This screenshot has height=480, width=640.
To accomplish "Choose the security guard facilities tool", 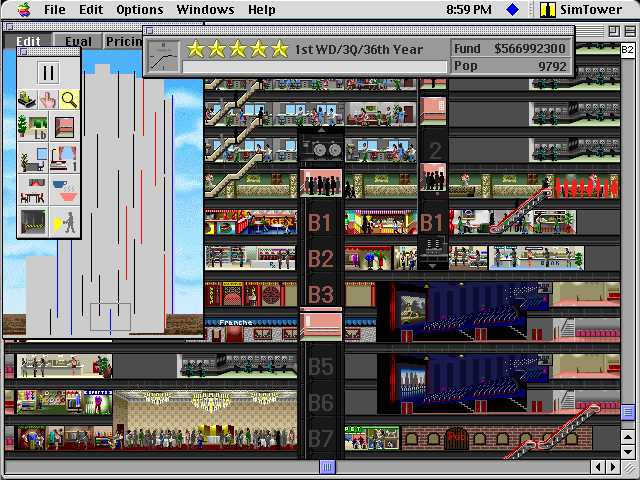I will pos(64,222).
